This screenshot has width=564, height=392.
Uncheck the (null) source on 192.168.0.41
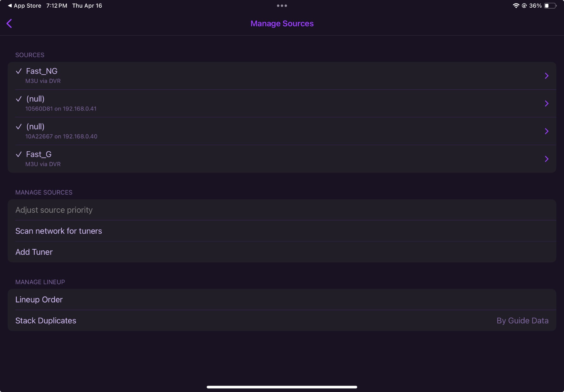point(19,99)
